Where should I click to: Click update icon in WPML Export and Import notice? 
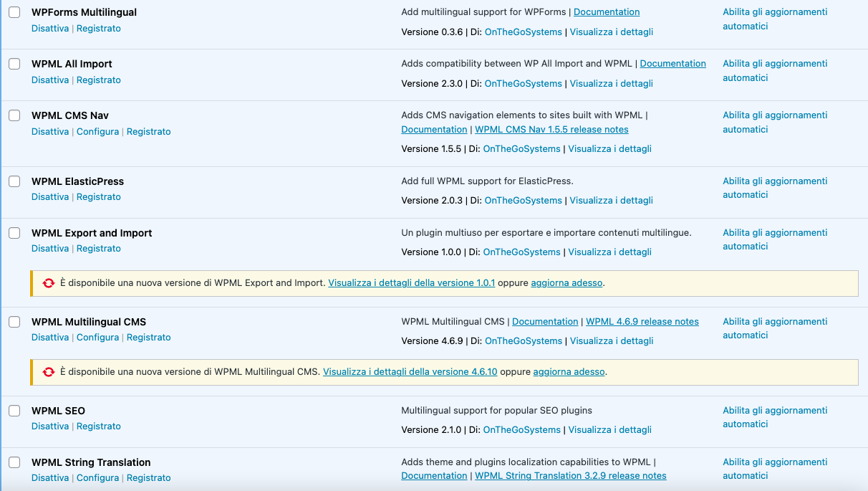tap(49, 283)
